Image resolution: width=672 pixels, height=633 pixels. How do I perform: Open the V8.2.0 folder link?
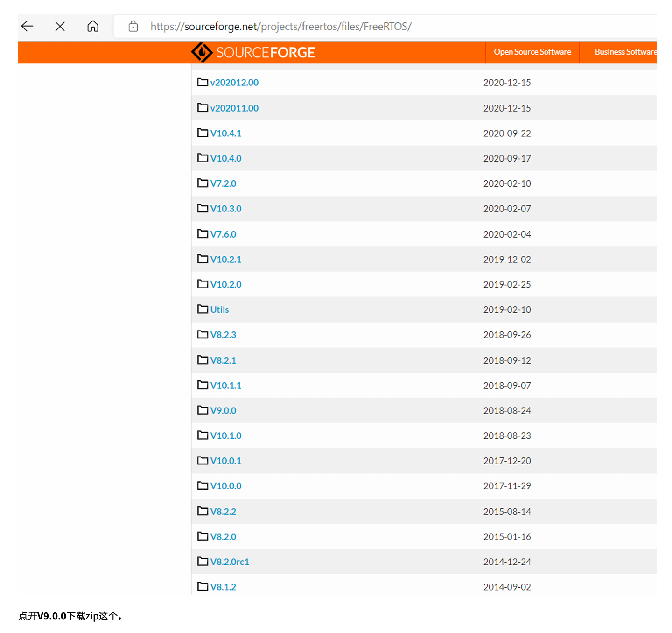coord(223,537)
